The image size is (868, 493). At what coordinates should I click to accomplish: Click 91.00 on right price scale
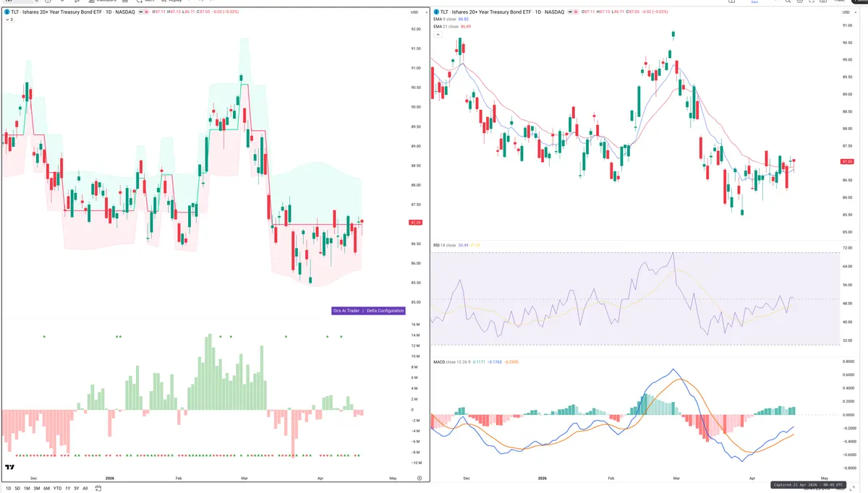pos(848,25)
